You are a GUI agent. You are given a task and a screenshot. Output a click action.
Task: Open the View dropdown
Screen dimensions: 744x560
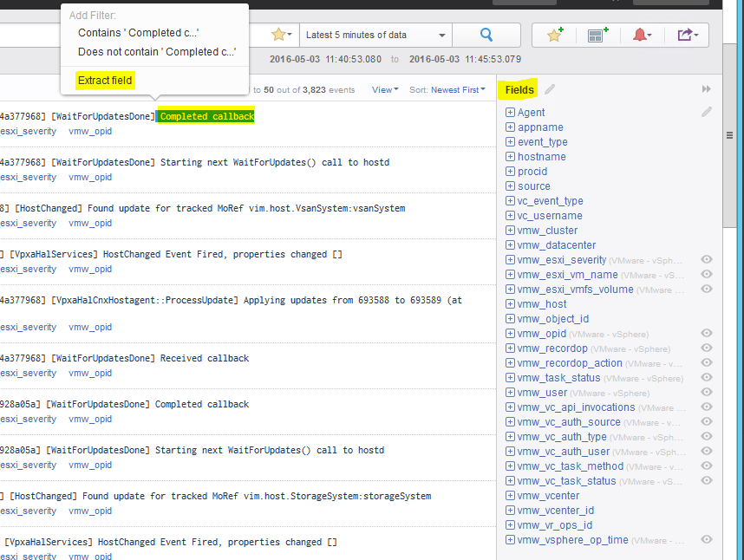[x=385, y=89]
